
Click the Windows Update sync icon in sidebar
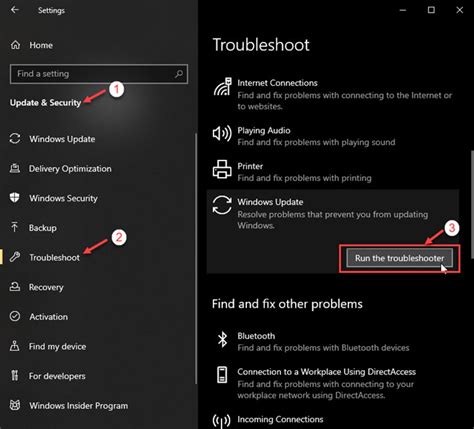click(15, 138)
